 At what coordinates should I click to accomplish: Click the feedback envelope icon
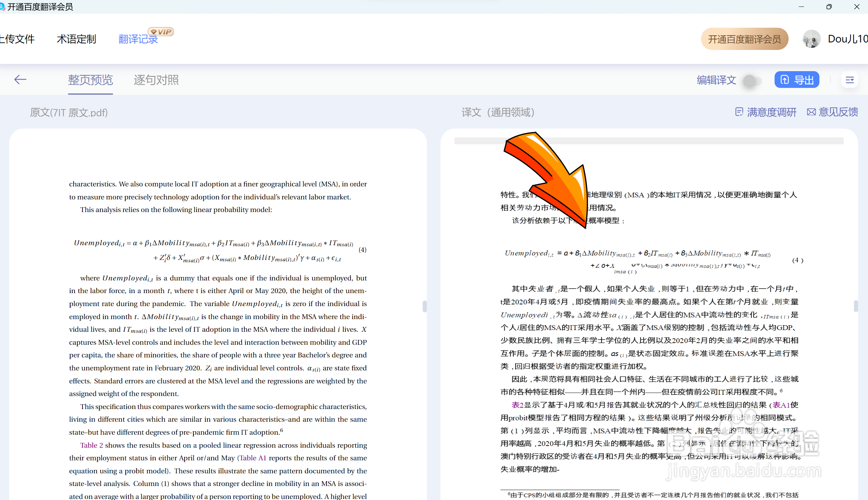tap(811, 112)
